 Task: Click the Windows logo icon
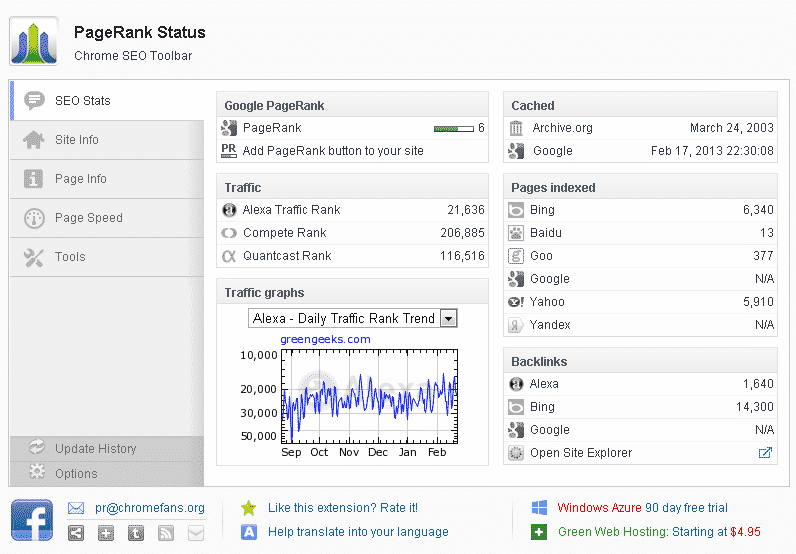tap(539, 508)
